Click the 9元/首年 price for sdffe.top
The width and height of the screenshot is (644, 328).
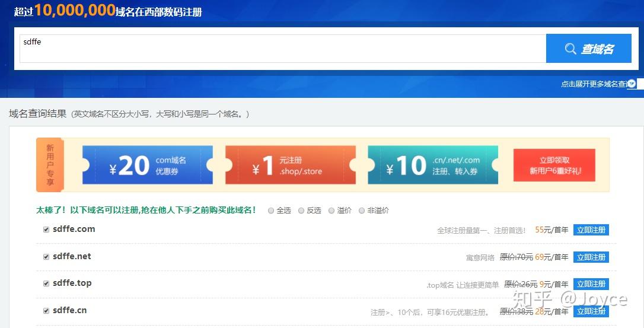coord(554,285)
